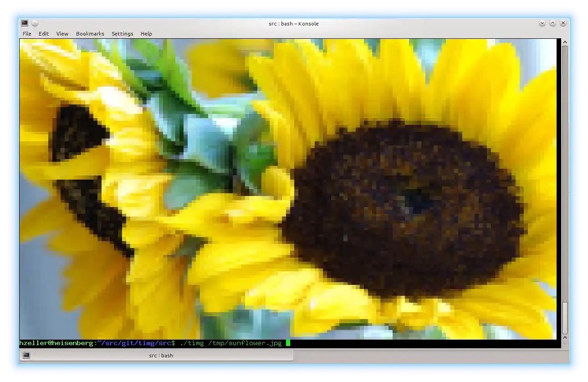Open the Bookmarks menu
The height and width of the screenshot is (382, 588).
pos(90,34)
